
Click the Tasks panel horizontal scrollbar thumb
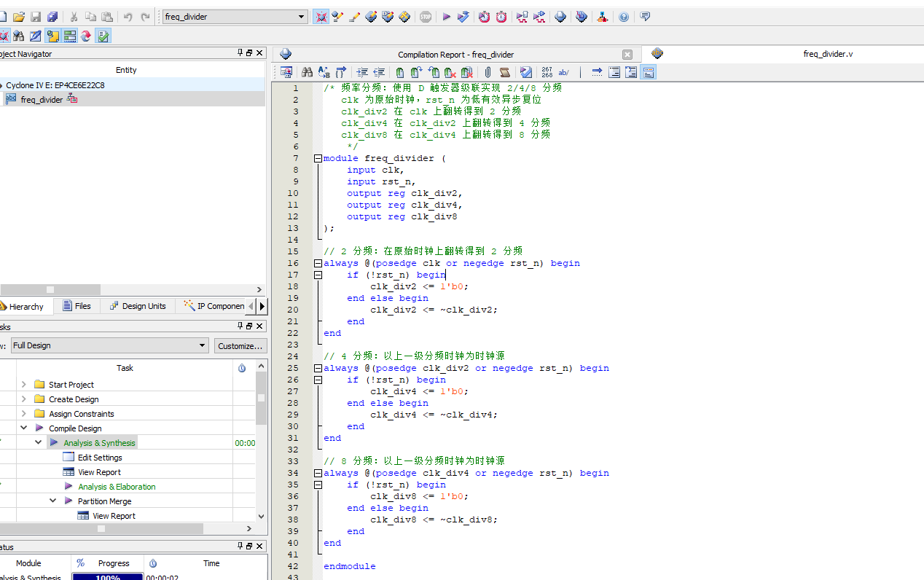101,529
